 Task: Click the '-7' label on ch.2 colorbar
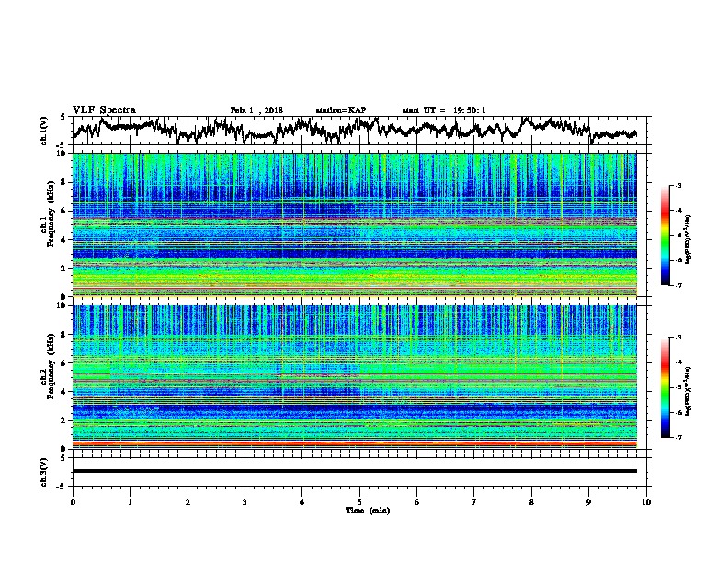(x=677, y=438)
